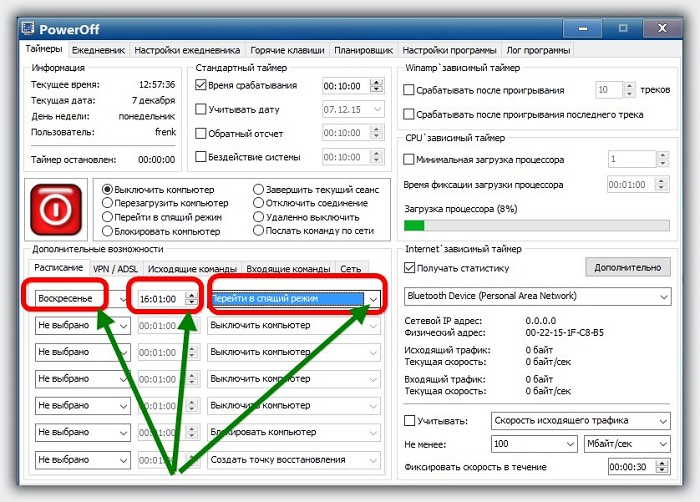The image size is (700, 502).
Task: Select Послать команду по сети radio button
Action: [258, 230]
